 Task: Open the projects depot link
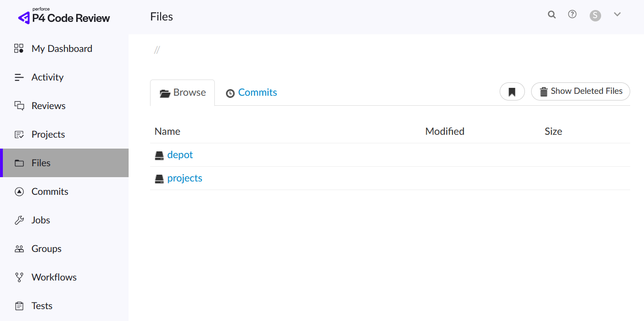pyautogui.click(x=185, y=178)
